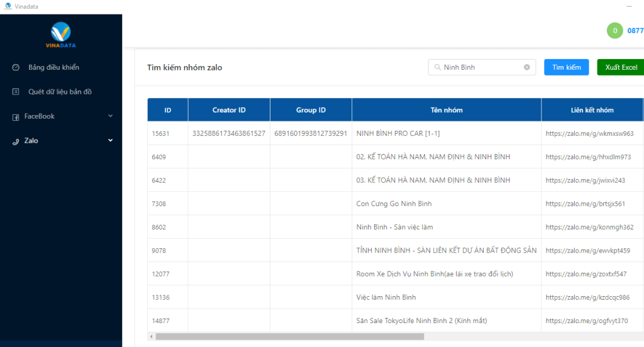644x347 pixels.
Task: Click the FaceBook icon in sidebar
Action: 16,116
